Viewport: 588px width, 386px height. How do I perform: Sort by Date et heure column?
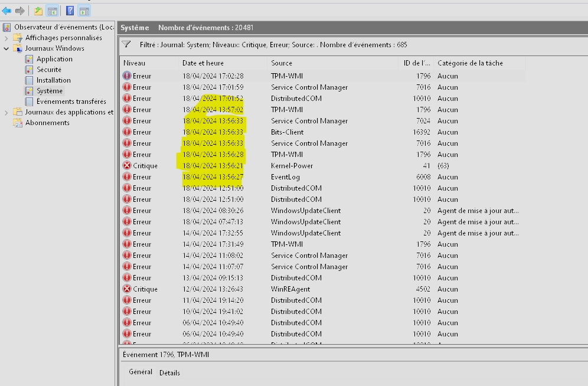[203, 63]
